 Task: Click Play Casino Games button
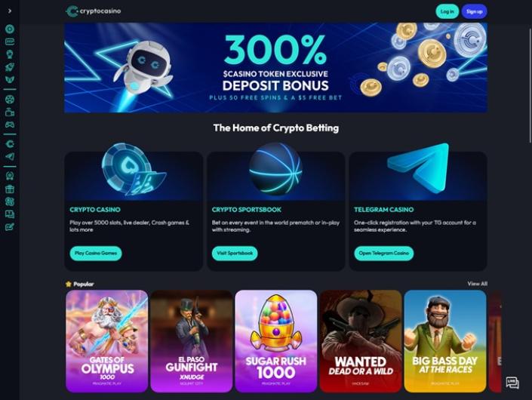click(96, 253)
